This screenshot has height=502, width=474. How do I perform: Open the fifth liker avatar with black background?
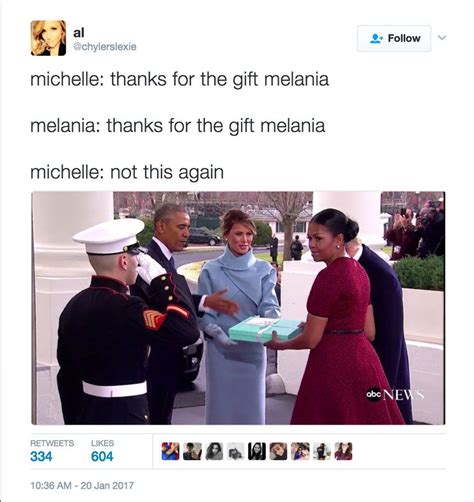tap(257, 451)
